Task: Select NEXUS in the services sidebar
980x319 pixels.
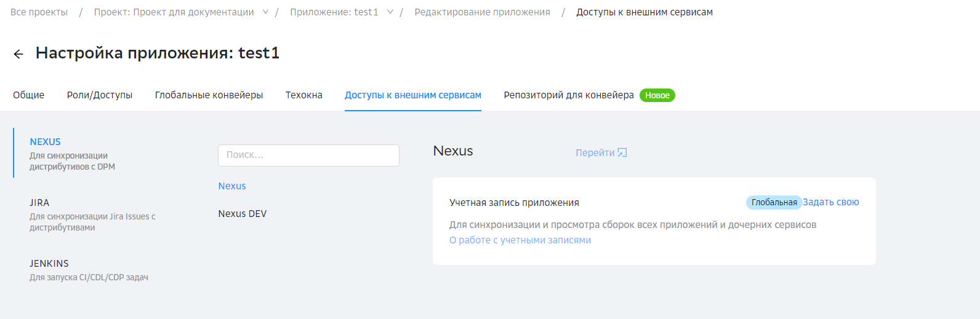Action: point(46,142)
